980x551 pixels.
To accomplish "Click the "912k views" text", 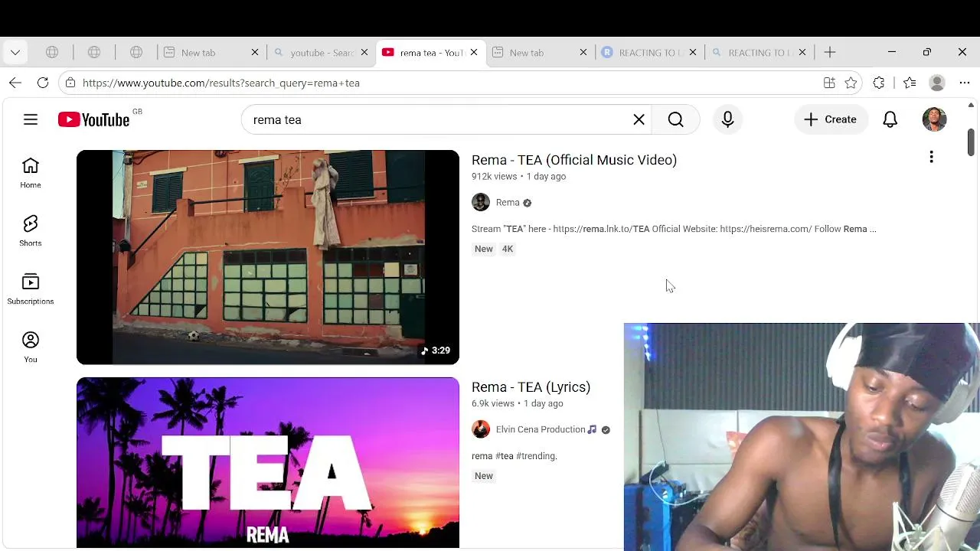I will tap(494, 177).
